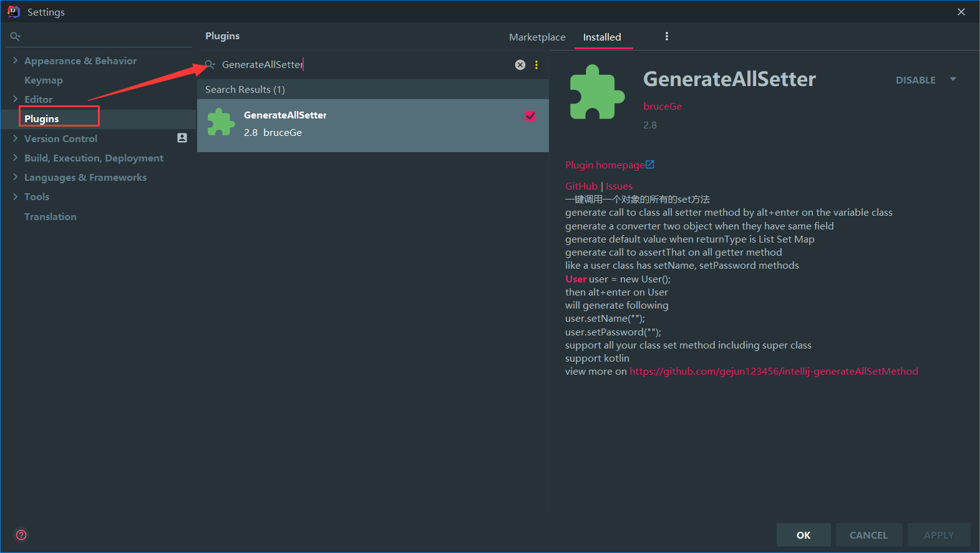The width and height of the screenshot is (980, 553).
Task: Expand the Tools section
Action: tap(15, 196)
